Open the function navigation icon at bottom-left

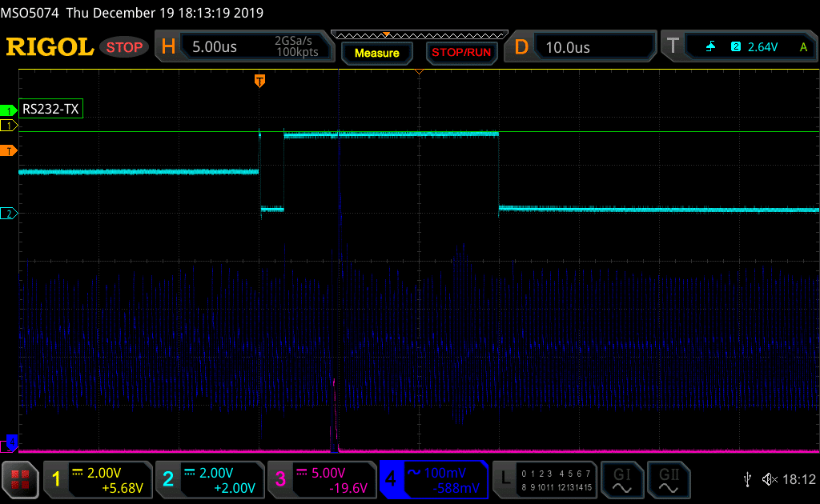21,479
